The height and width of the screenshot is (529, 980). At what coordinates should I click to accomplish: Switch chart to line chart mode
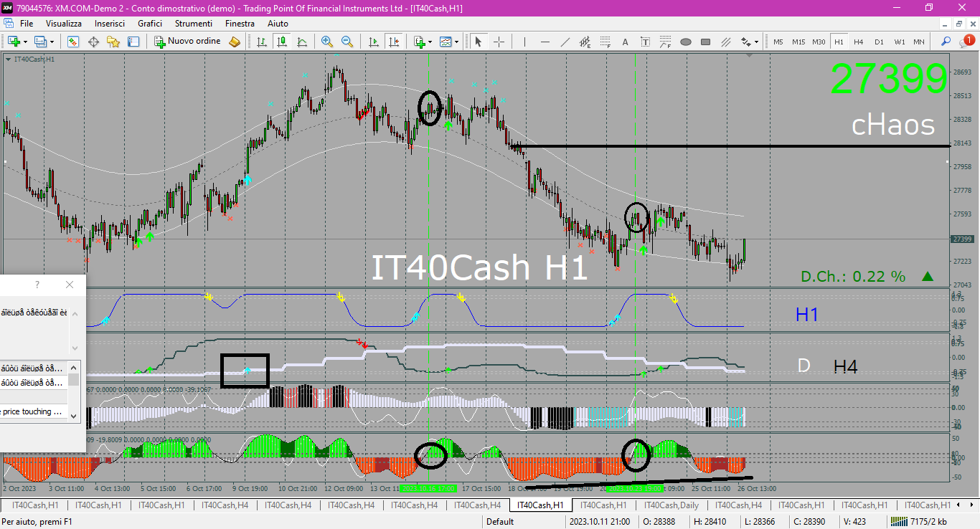coord(302,42)
